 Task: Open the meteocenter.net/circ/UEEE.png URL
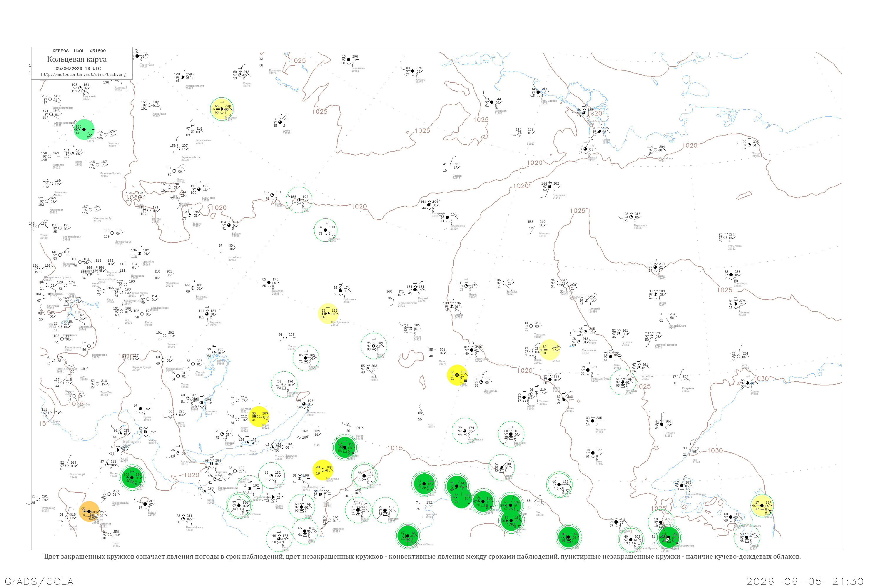(83, 75)
